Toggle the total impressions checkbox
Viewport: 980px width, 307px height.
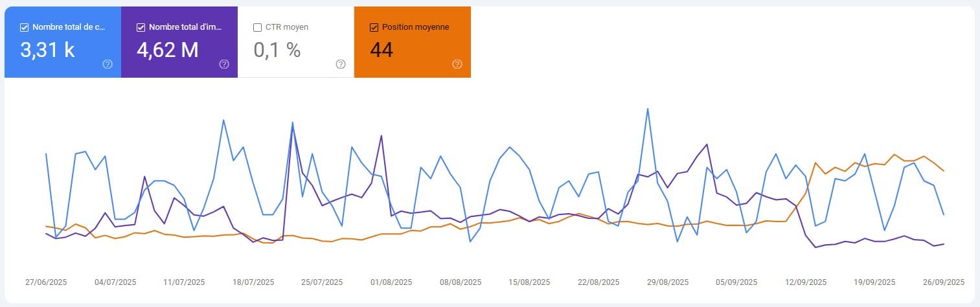pyautogui.click(x=141, y=27)
